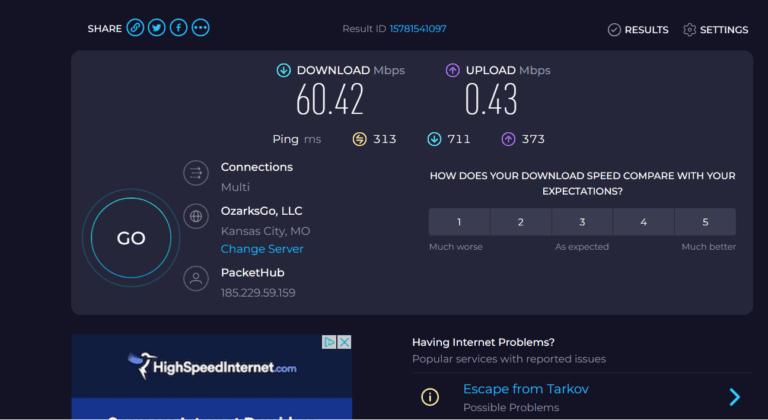Click the Connections multi icon
The height and width of the screenshot is (420, 768).
[196, 173]
